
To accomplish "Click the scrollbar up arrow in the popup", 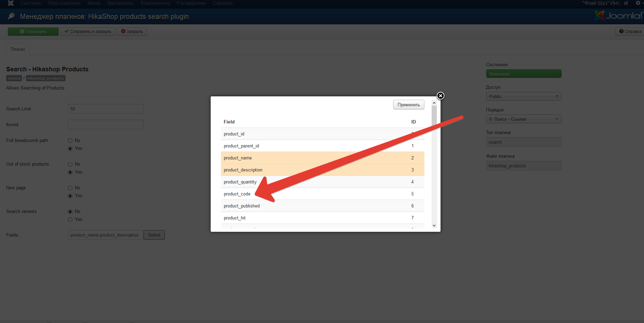I will tap(434, 103).
